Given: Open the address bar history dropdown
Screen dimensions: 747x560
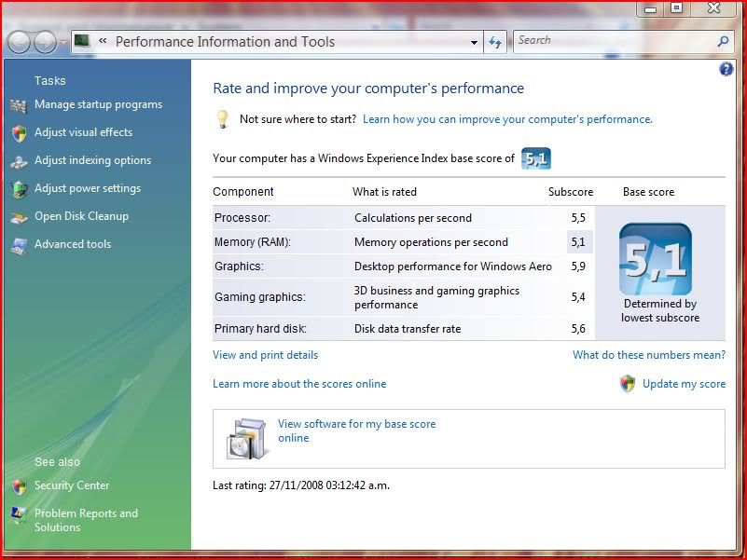Looking at the screenshot, I should [x=474, y=42].
